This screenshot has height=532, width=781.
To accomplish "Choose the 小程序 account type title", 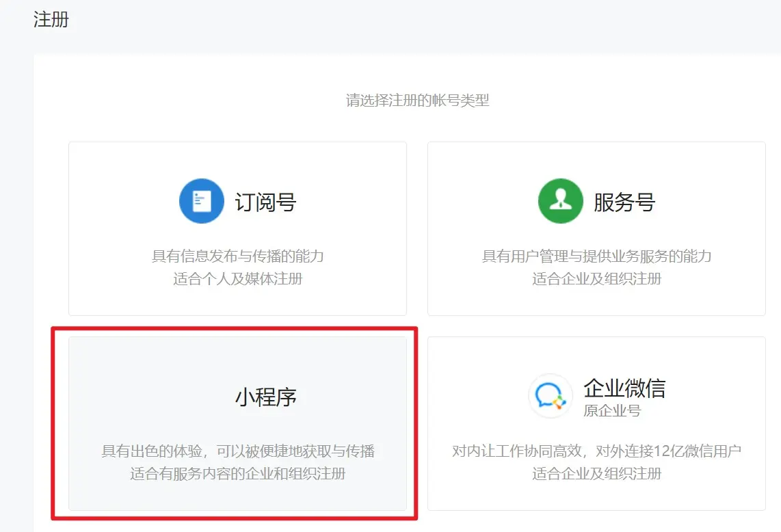I will click(266, 397).
